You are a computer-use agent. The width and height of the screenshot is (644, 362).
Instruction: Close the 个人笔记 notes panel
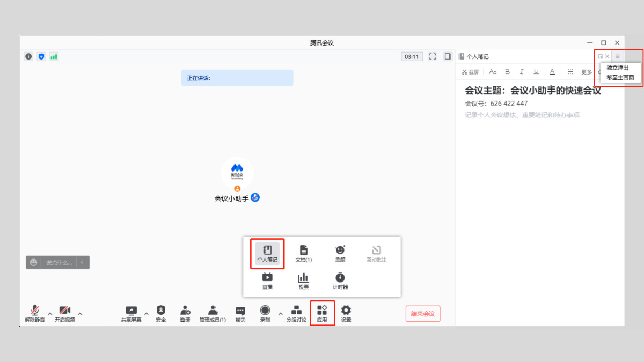(x=608, y=56)
